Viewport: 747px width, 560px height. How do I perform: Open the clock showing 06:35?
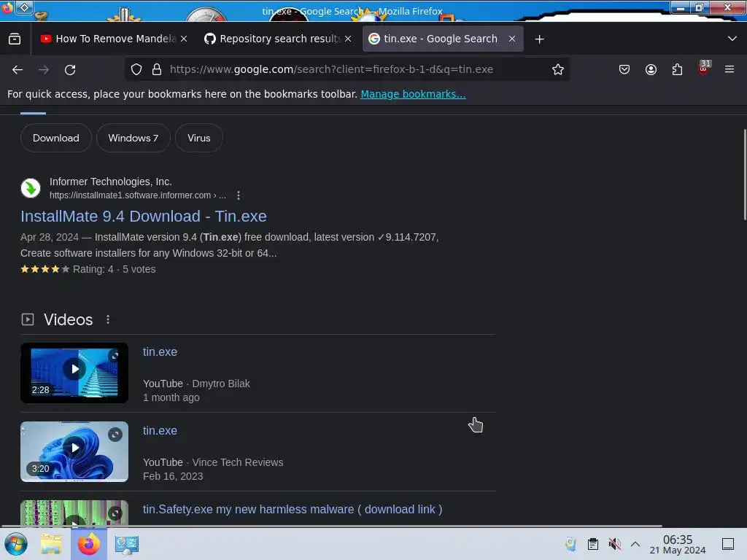(x=678, y=544)
